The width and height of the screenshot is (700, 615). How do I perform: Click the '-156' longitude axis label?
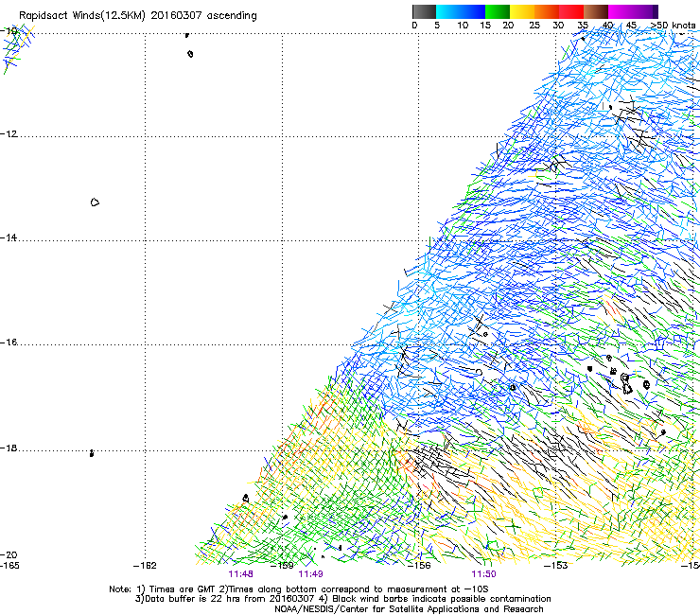419,566
